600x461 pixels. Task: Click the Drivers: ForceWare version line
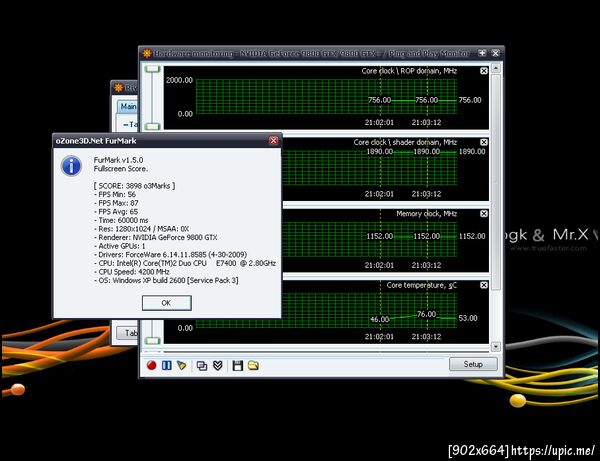170,255
